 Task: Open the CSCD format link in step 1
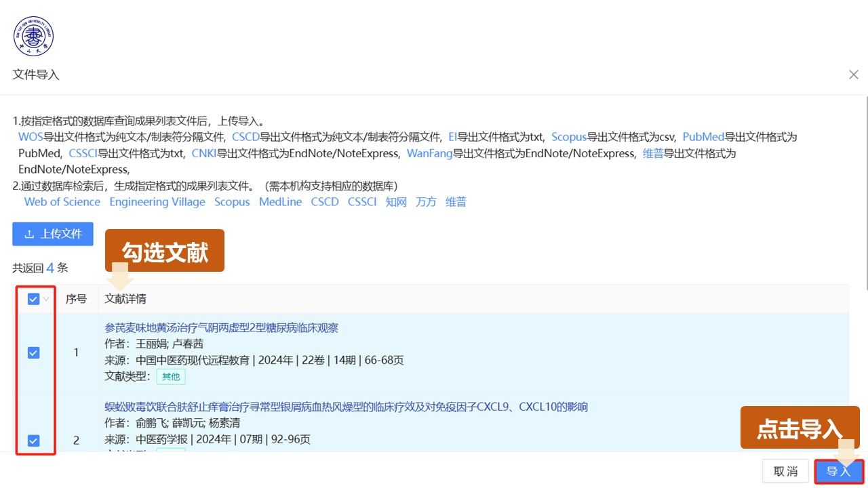246,137
